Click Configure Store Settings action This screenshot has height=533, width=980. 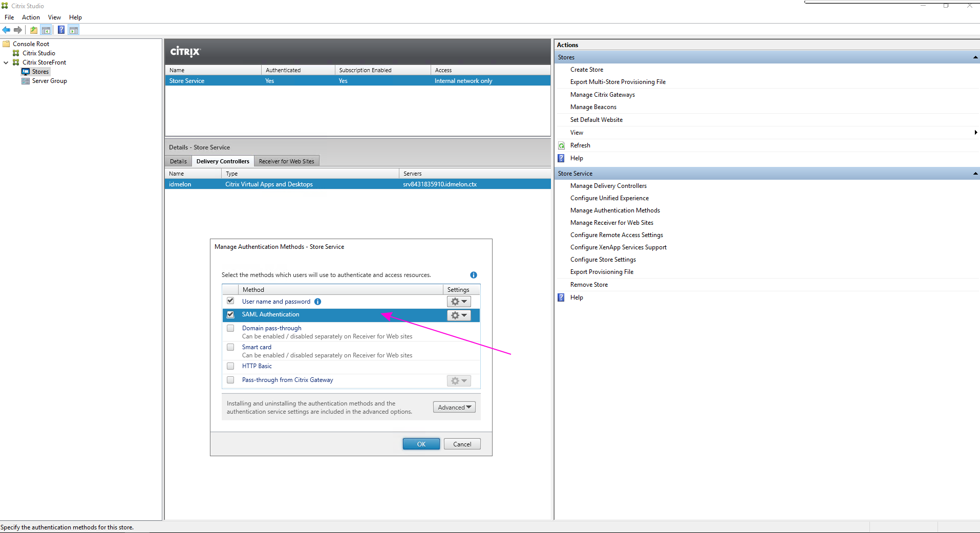click(603, 260)
